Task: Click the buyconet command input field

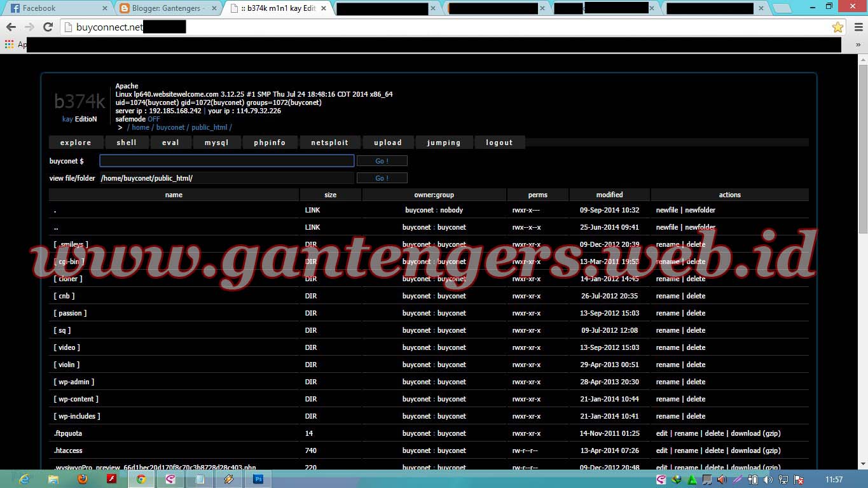Action: pos(226,160)
